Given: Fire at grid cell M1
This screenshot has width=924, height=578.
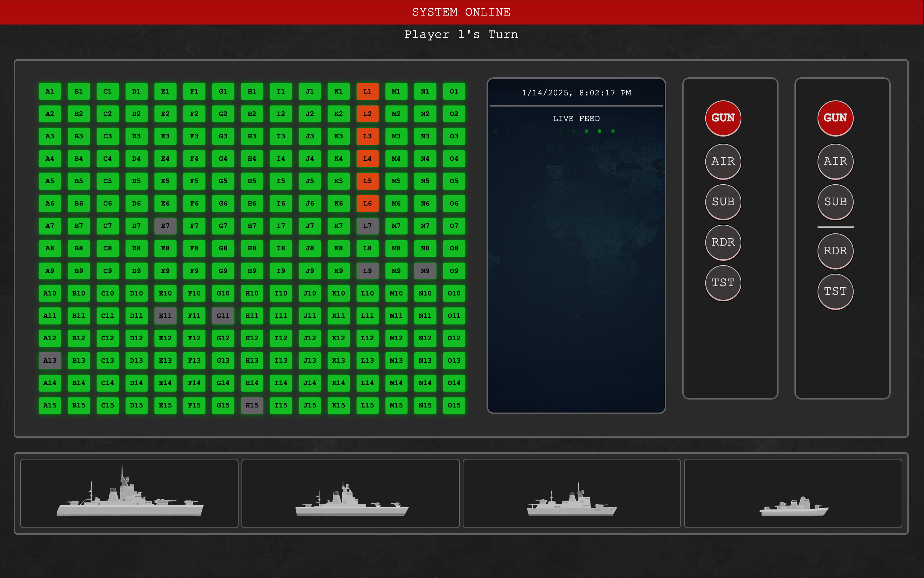Looking at the screenshot, I should [x=396, y=91].
